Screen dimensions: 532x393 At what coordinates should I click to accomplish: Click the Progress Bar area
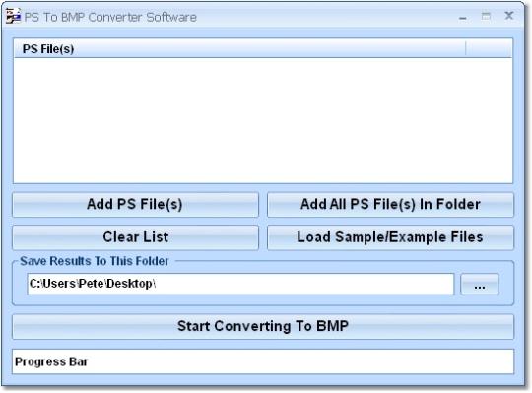263,361
